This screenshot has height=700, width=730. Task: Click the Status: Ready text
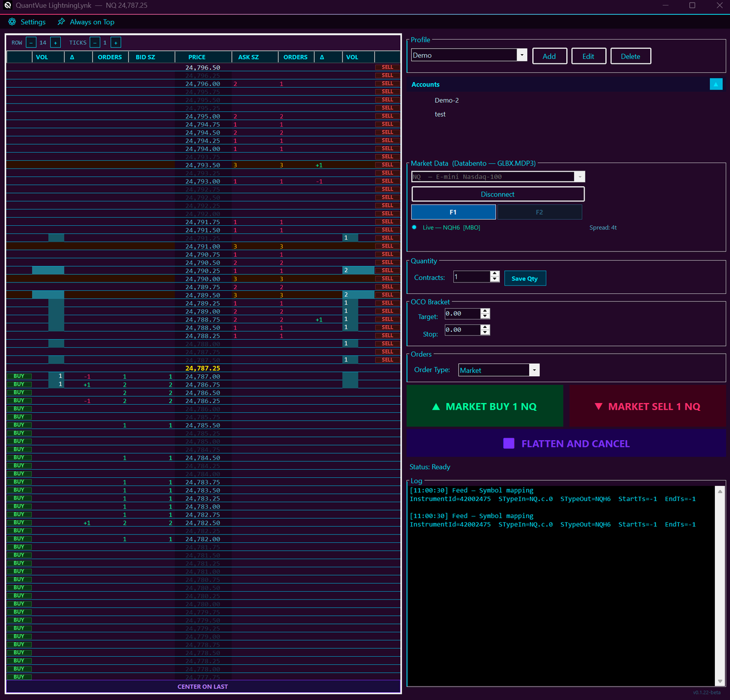coord(430,467)
